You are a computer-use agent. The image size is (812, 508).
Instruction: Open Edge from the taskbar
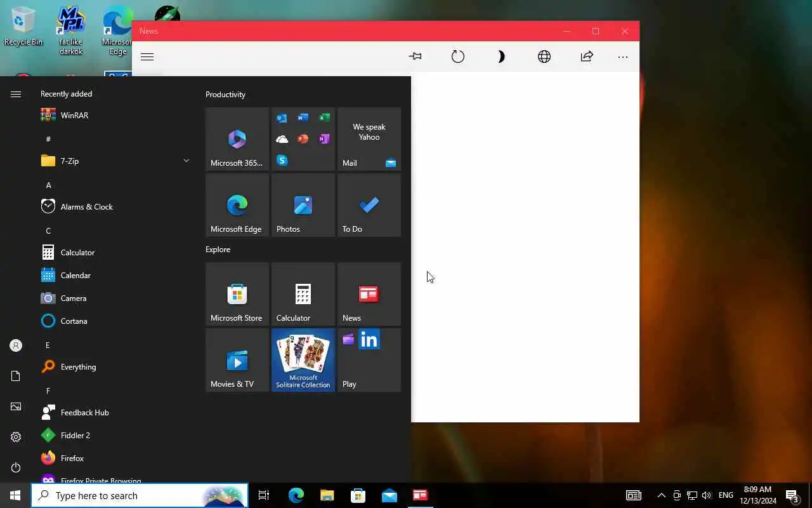pos(296,495)
